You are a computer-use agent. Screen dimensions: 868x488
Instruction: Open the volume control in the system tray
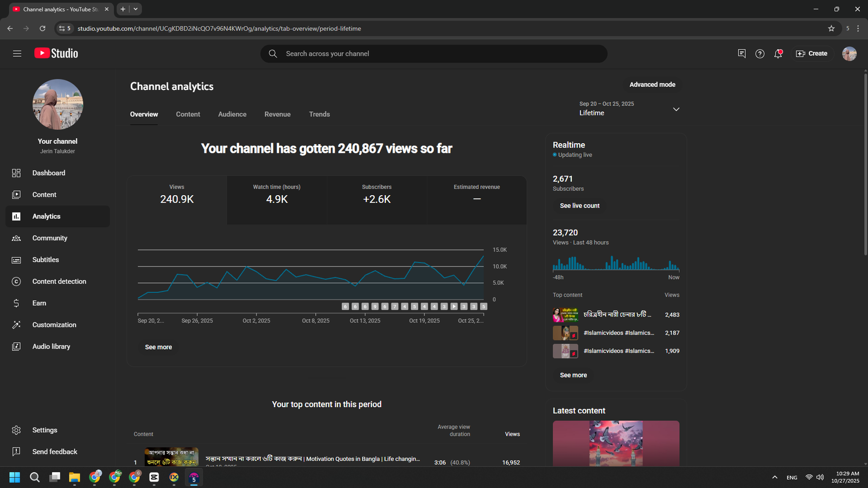pyautogui.click(x=820, y=477)
